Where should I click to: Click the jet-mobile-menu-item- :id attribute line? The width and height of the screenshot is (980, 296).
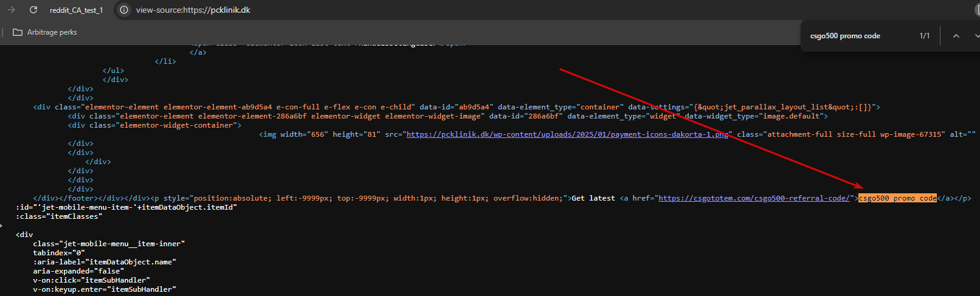point(126,207)
